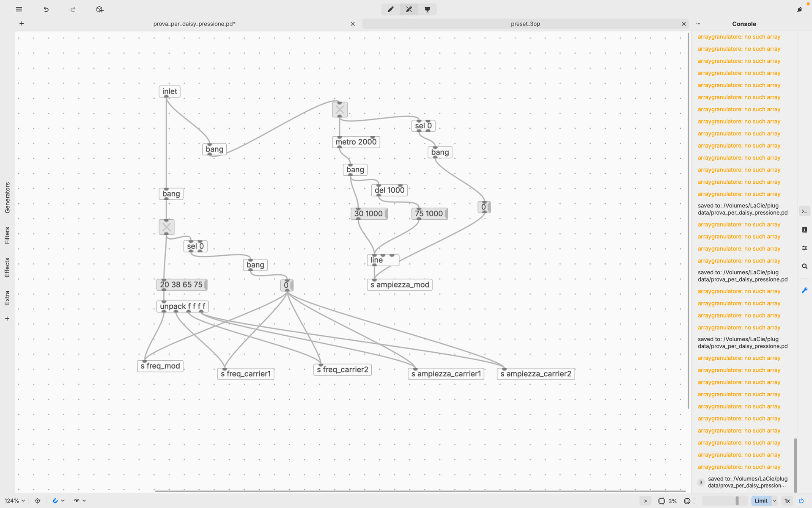
Task: Open the inspector wrench icon
Action: pyautogui.click(x=804, y=290)
